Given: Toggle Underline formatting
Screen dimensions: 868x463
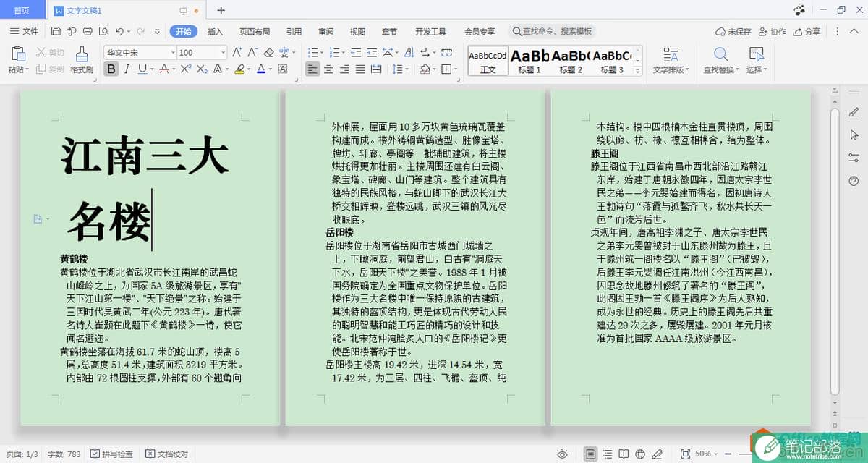Looking at the screenshot, I should click(x=142, y=69).
